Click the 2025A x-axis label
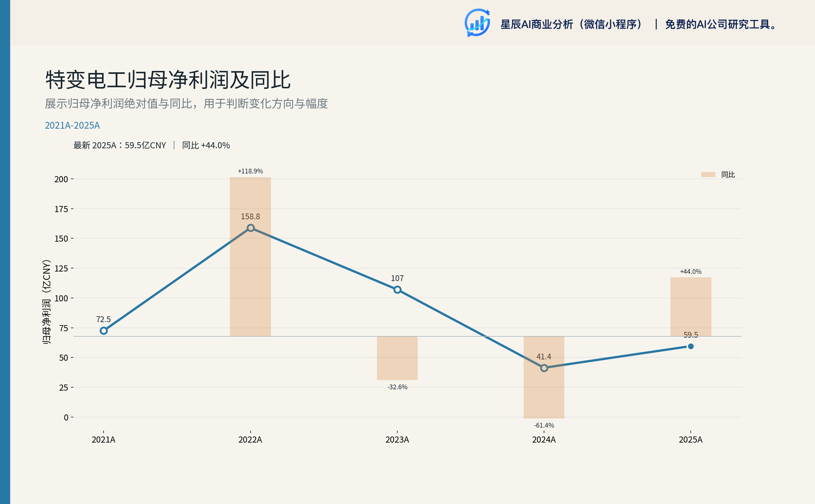Screen dimensions: 815x504 click(x=691, y=440)
